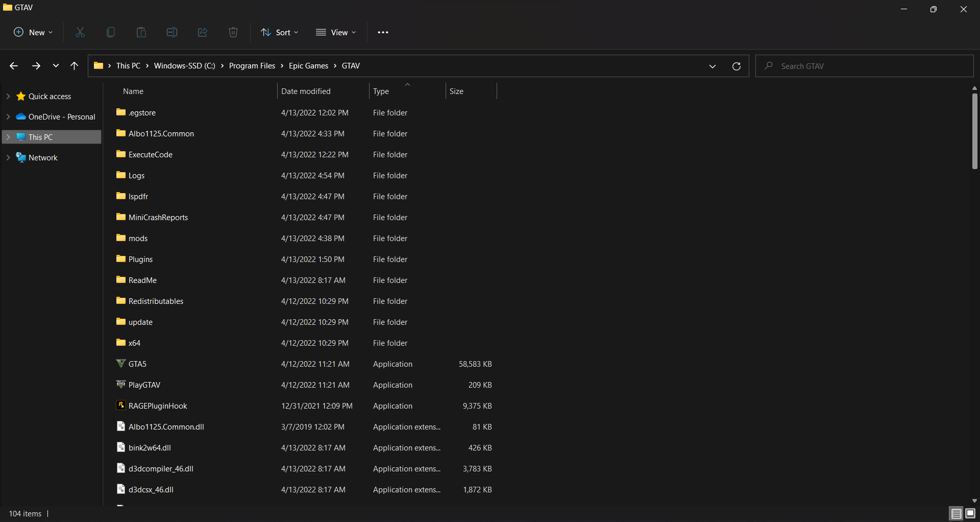Switch to details view in status bar

pyautogui.click(x=956, y=513)
